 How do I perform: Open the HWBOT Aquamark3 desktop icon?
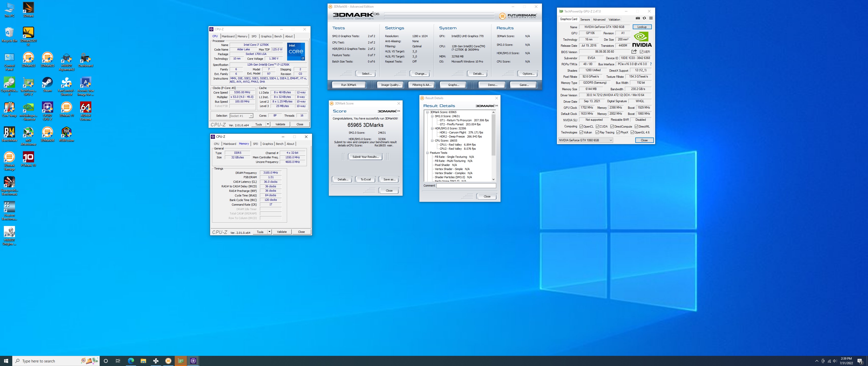(x=66, y=62)
